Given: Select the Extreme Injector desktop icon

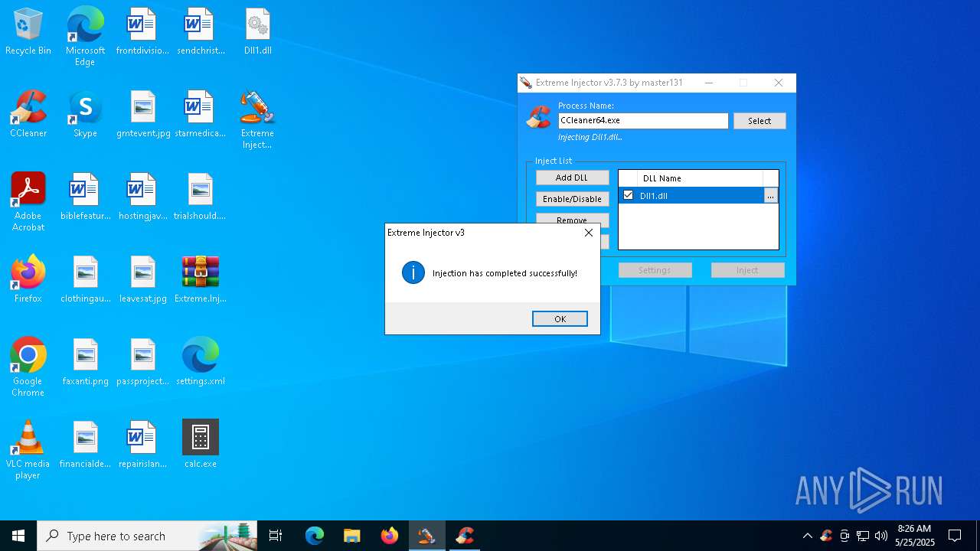Looking at the screenshot, I should 257,119.
